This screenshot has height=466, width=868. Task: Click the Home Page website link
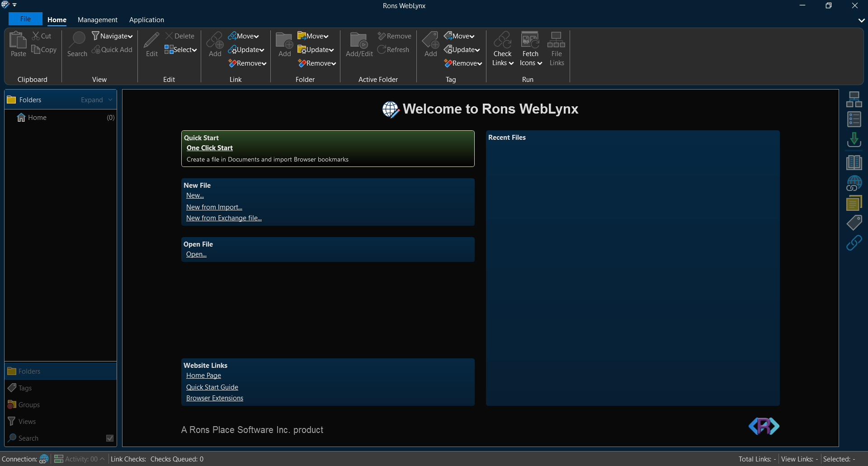click(203, 376)
